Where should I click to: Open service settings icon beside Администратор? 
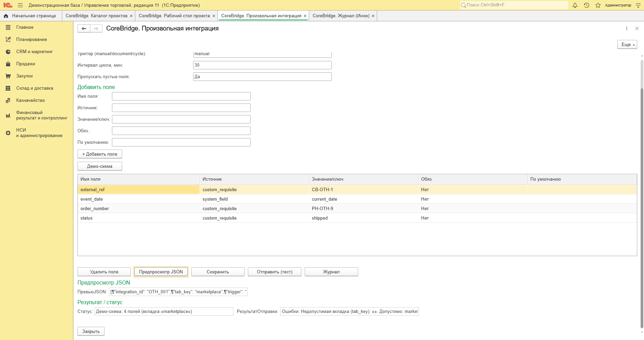coord(638,5)
